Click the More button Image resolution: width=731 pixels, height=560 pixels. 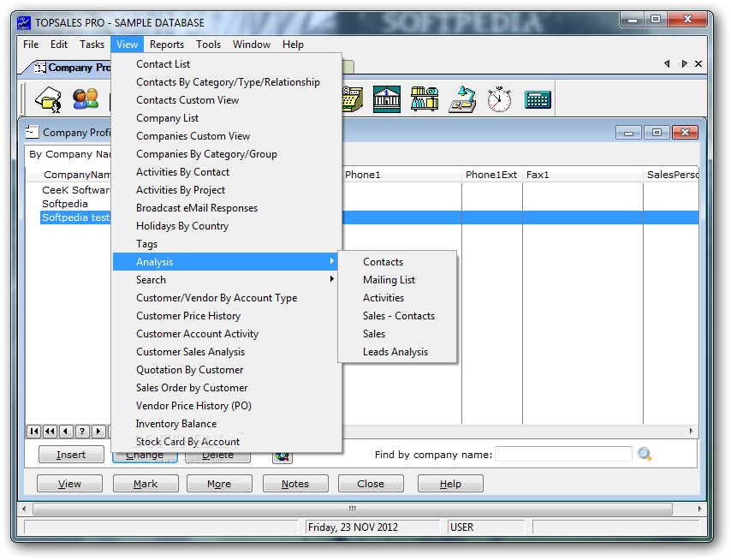coord(219,484)
